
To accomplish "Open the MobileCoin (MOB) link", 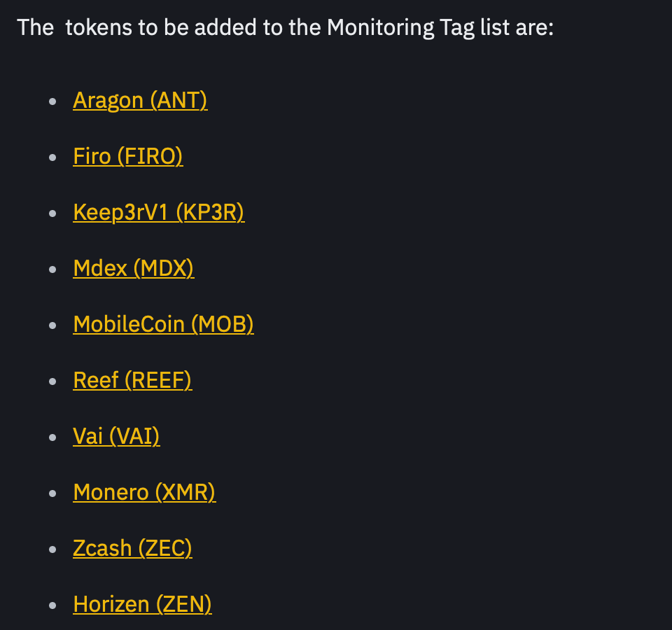I will pos(163,324).
